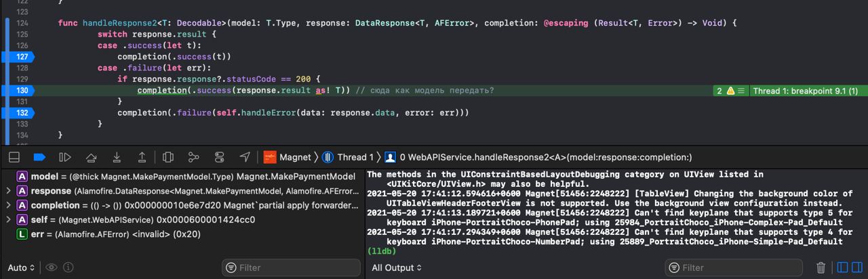Screen dimensions: 868x279
Task: Step over the current line
Action: point(91,157)
